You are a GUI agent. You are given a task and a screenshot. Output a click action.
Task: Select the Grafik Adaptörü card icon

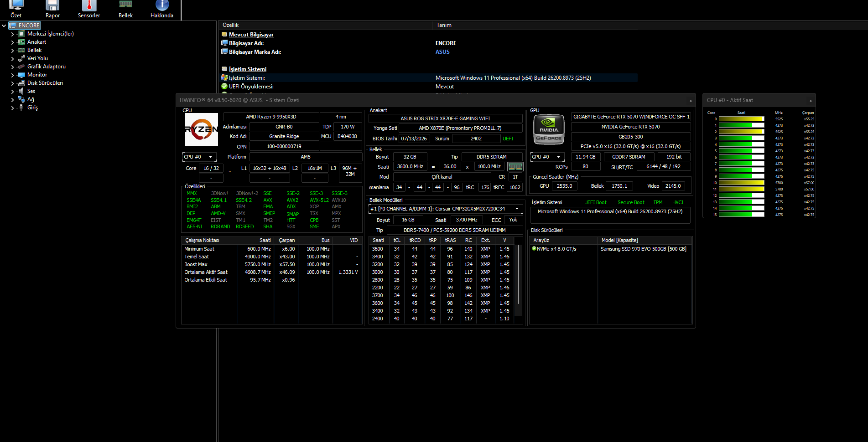(21, 67)
